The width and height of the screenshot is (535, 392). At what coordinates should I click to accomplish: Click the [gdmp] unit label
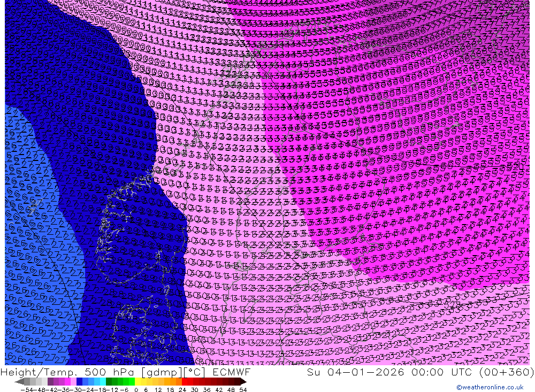(x=162, y=372)
